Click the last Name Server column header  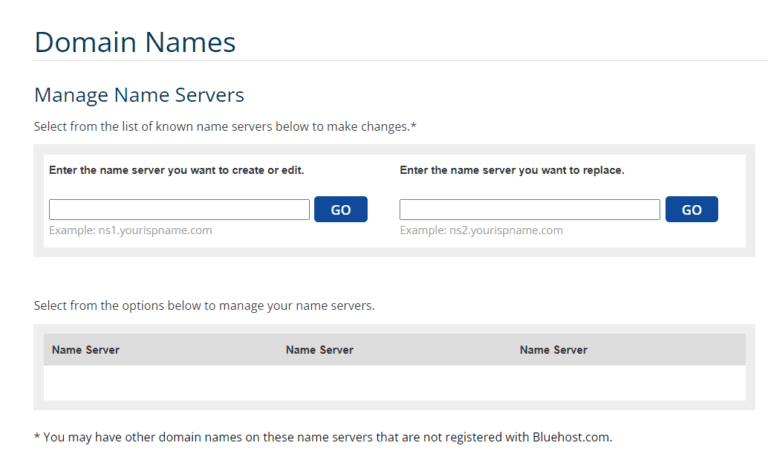(x=553, y=350)
